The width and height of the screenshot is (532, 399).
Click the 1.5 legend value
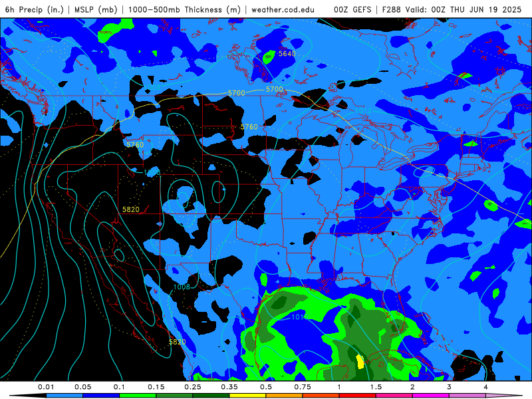click(x=376, y=387)
